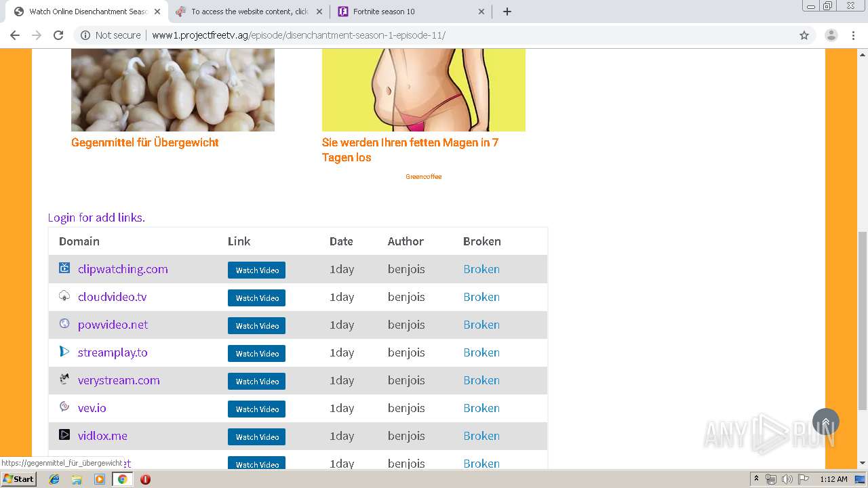Open Action Center flag in tray
The image size is (868, 488).
point(803,479)
